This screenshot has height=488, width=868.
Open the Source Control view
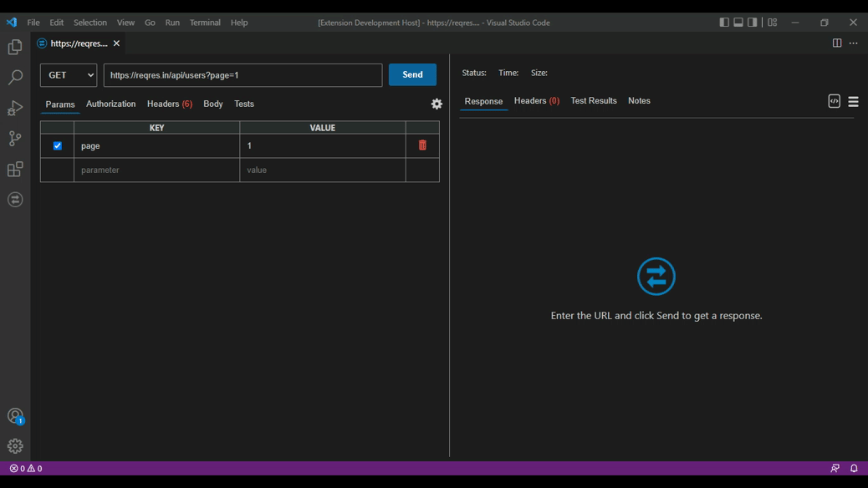coord(15,139)
